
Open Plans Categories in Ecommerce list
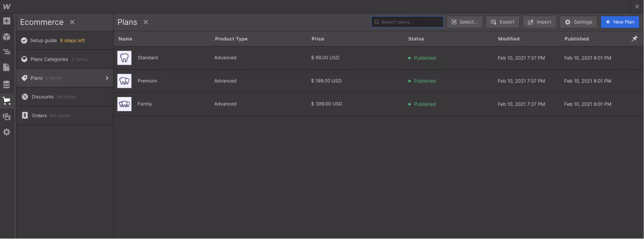tap(65, 59)
